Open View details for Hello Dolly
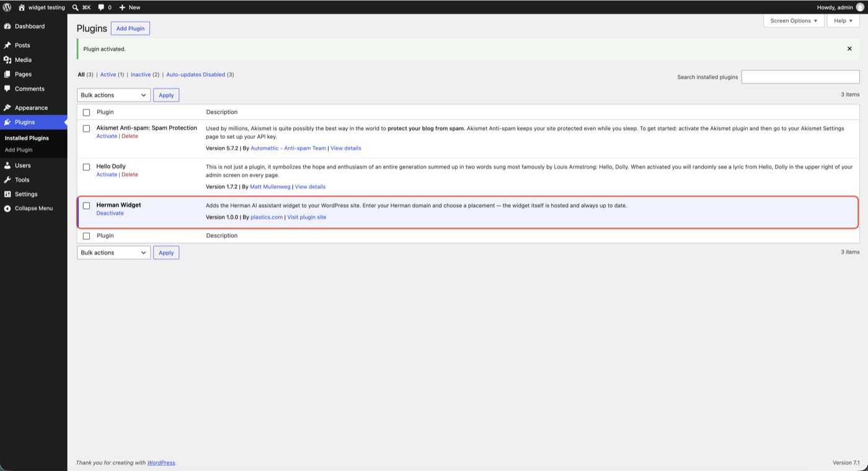This screenshot has height=471, width=868. [x=310, y=187]
